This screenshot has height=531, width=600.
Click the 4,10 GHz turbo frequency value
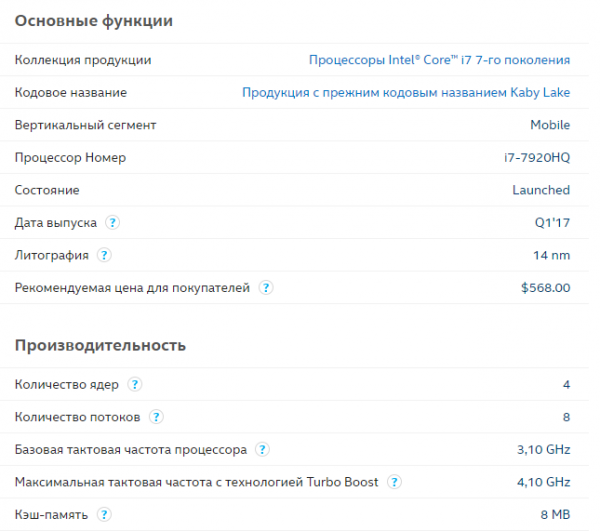544,482
